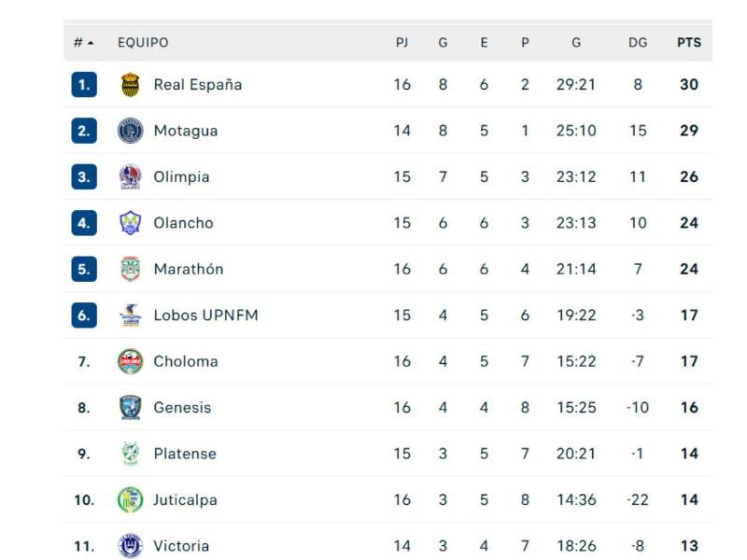Click the Marathón club badge
Screen dimensions: 747x560
(131, 269)
